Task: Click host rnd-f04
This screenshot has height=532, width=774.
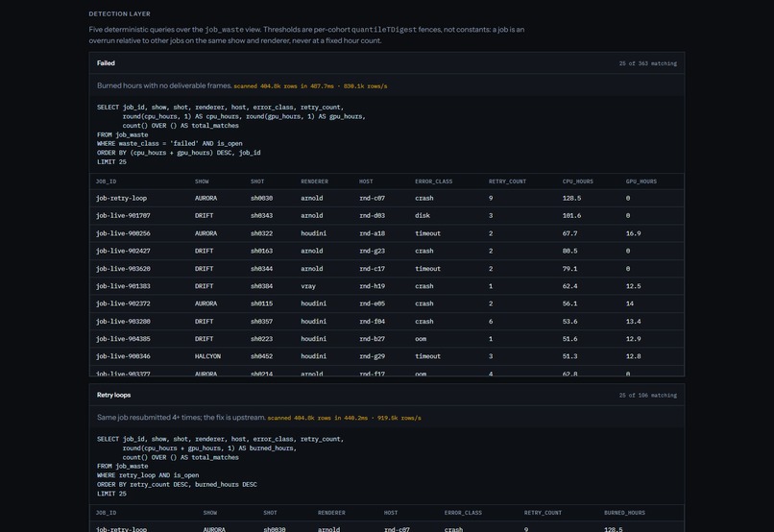Action: click(x=372, y=322)
